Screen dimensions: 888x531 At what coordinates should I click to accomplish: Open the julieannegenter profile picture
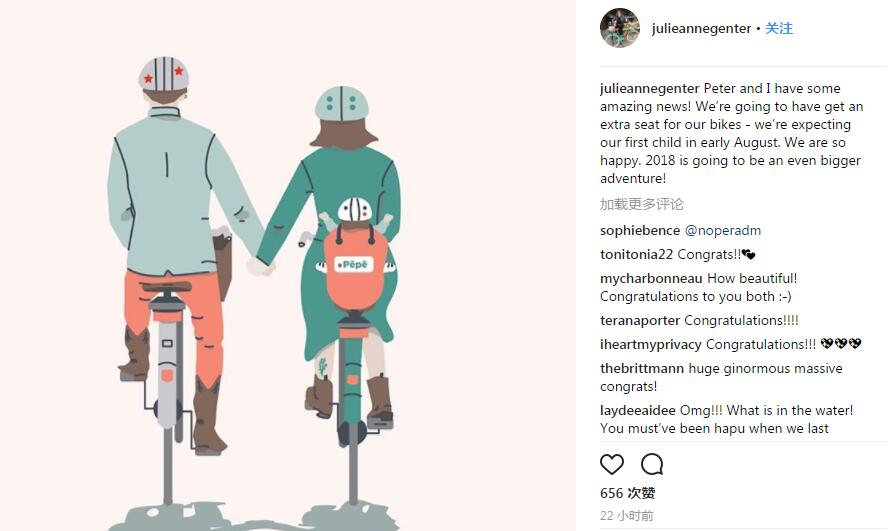pyautogui.click(x=620, y=28)
